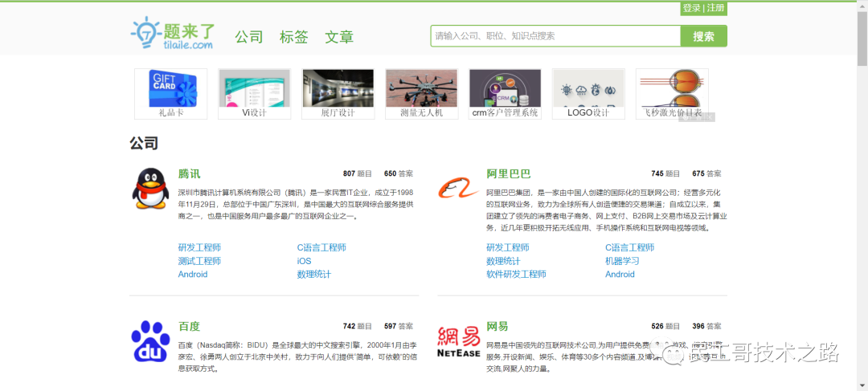Select 机器学习 under 阿里巴巴
The image size is (868, 391).
click(622, 260)
